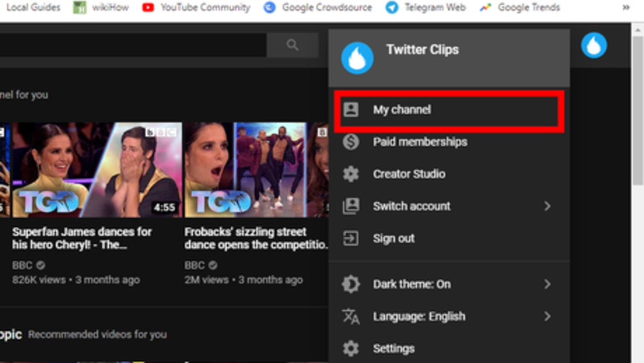Select My channel menu entry
The height and width of the screenshot is (363, 644).
[x=449, y=111]
